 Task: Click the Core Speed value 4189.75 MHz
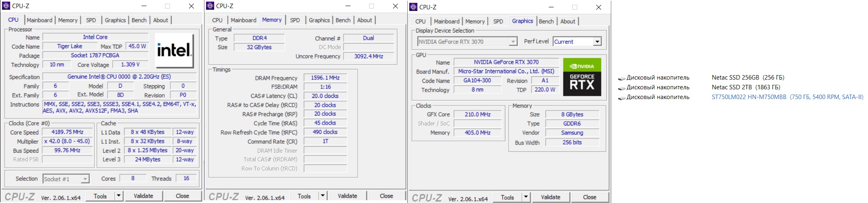click(67, 132)
